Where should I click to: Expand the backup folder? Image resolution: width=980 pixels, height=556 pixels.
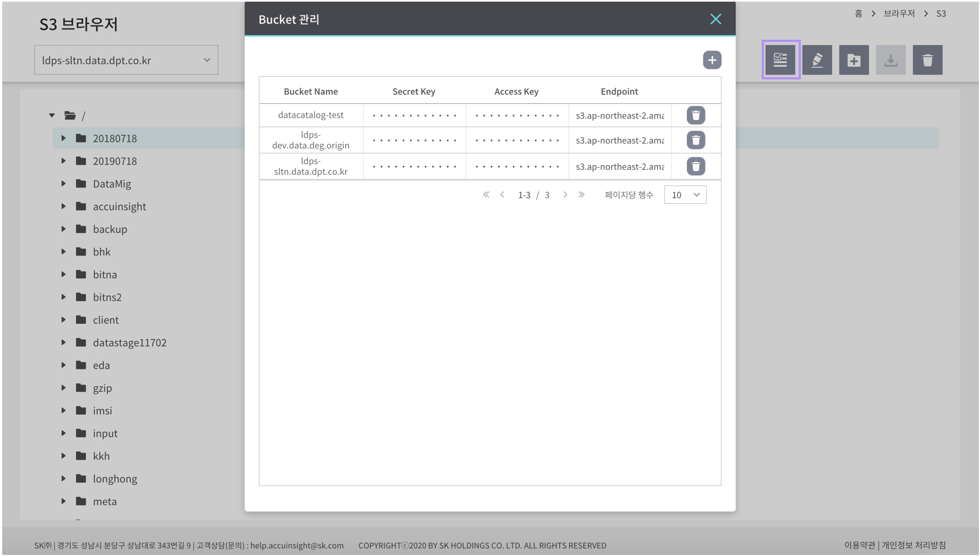tap(63, 228)
